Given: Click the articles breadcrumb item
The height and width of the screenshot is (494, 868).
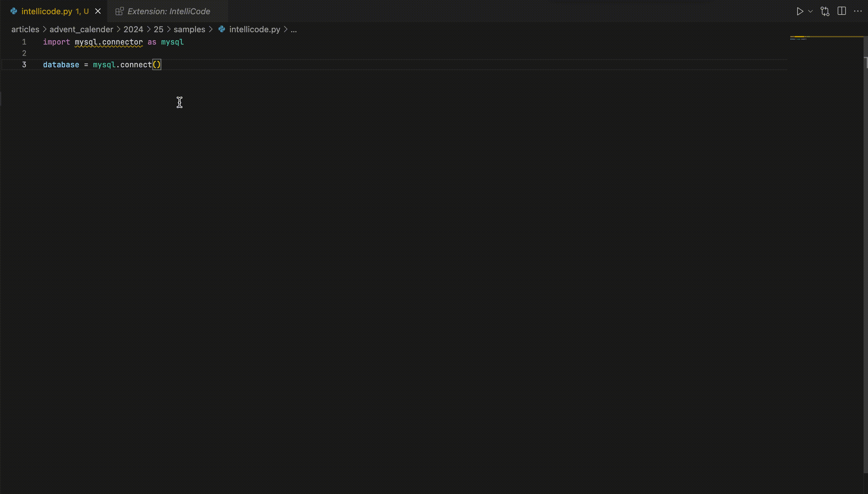Looking at the screenshot, I should click(x=25, y=29).
